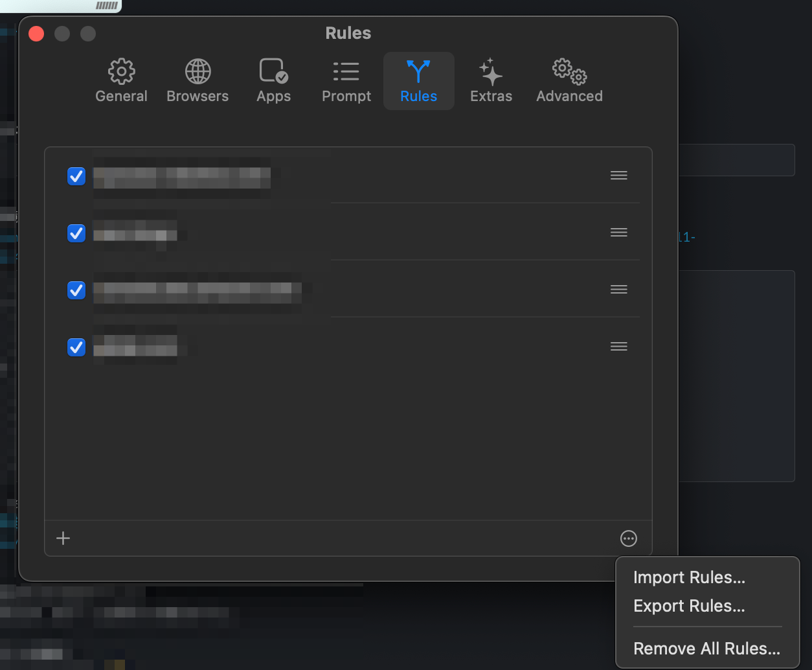
Task: Select the Prompt settings tab
Action: pyautogui.click(x=346, y=81)
